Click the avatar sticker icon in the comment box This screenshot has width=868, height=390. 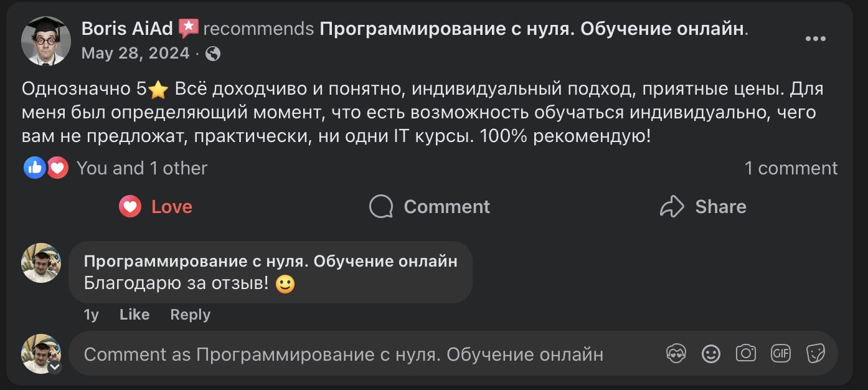[676, 353]
